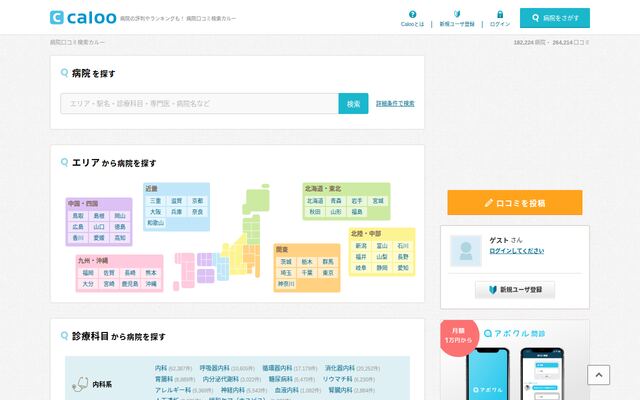Select 埼玉 prefecture
640x400 pixels.
tap(286, 273)
